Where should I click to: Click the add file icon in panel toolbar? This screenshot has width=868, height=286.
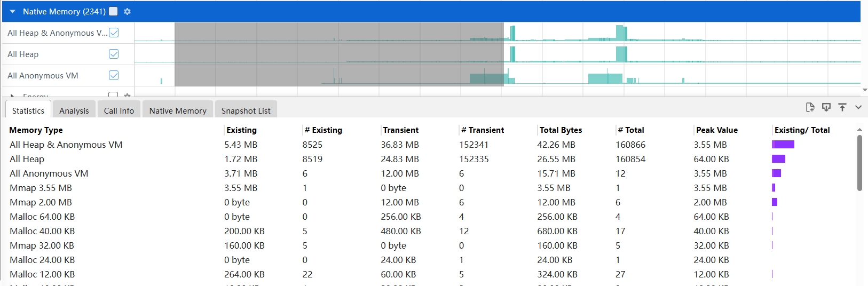(810, 107)
